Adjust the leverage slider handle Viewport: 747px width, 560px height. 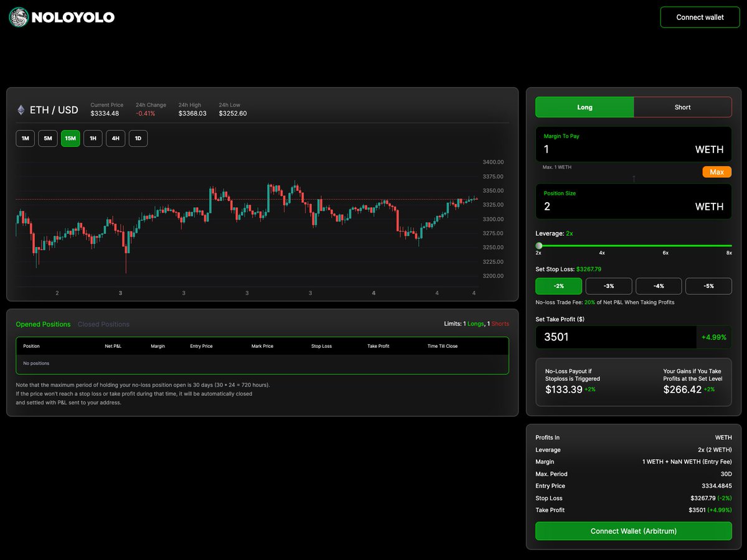[x=539, y=245]
